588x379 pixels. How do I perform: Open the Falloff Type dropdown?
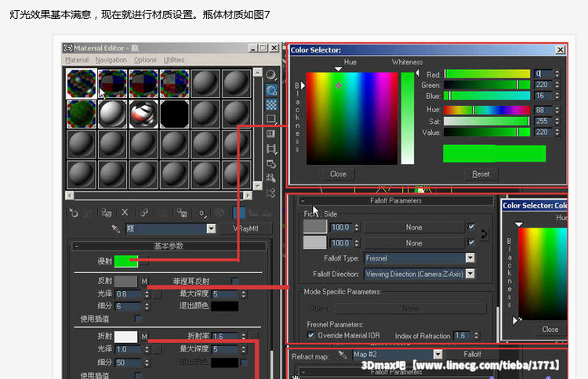pos(470,258)
